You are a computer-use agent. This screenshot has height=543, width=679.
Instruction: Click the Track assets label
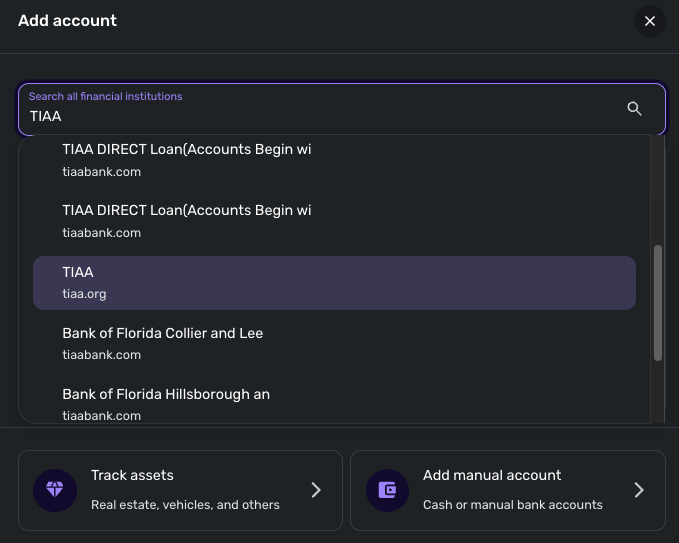[132, 475]
